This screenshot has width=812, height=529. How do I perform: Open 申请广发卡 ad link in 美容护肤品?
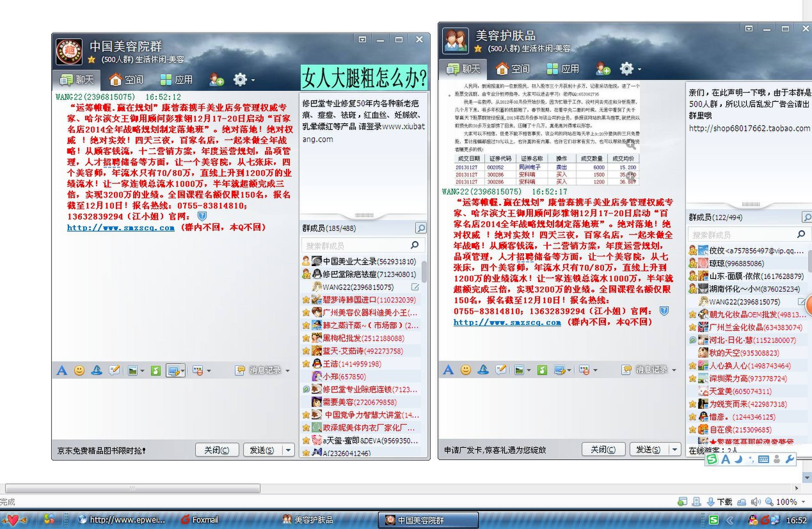(x=495, y=450)
